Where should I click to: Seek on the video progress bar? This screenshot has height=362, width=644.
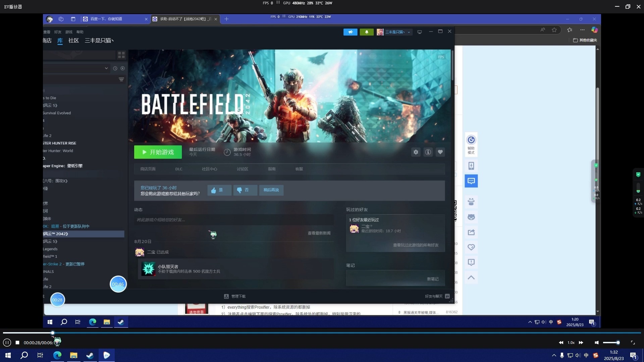click(322, 333)
